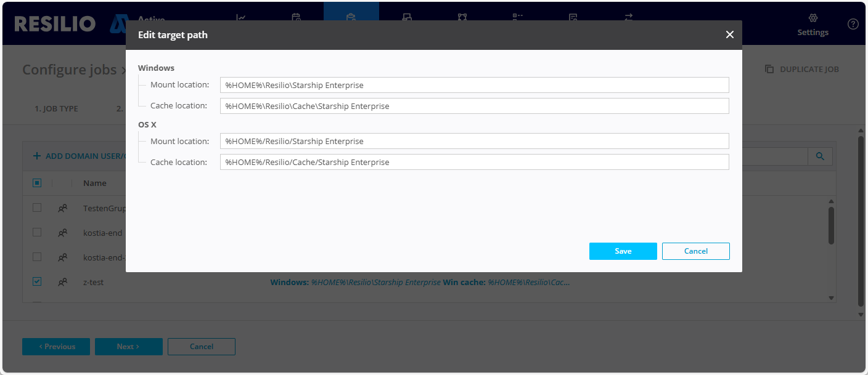Viewport: 868px width, 375px height.
Task: Edit the Windows Mount location field
Action: pos(474,85)
